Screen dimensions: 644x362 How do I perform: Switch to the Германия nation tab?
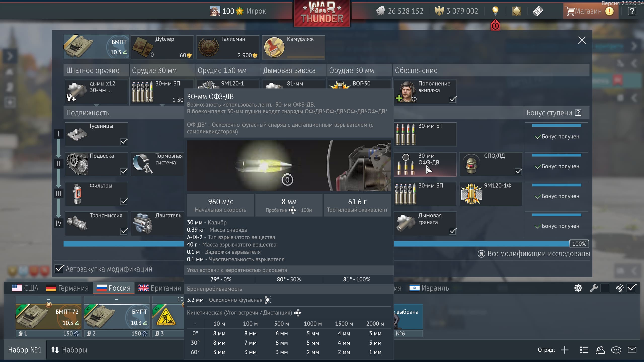[x=67, y=288]
